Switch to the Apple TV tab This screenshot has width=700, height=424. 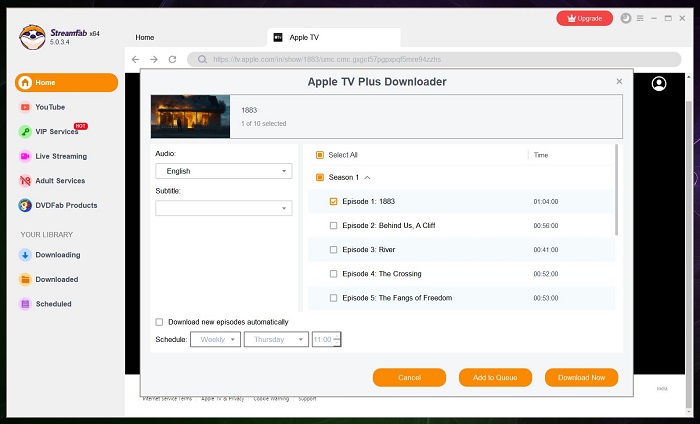coord(334,37)
